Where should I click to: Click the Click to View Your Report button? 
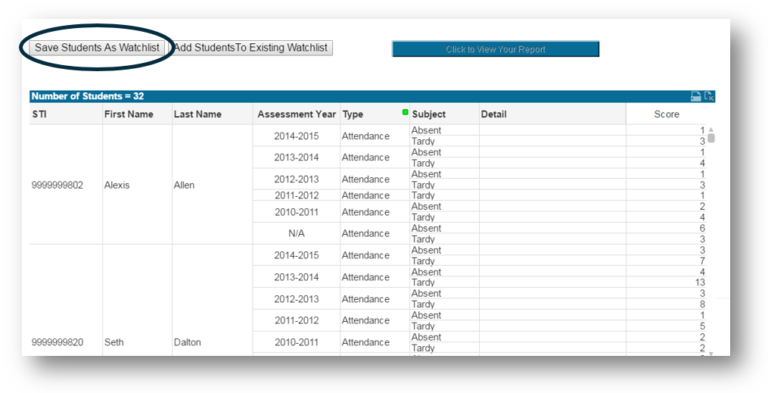click(x=496, y=49)
